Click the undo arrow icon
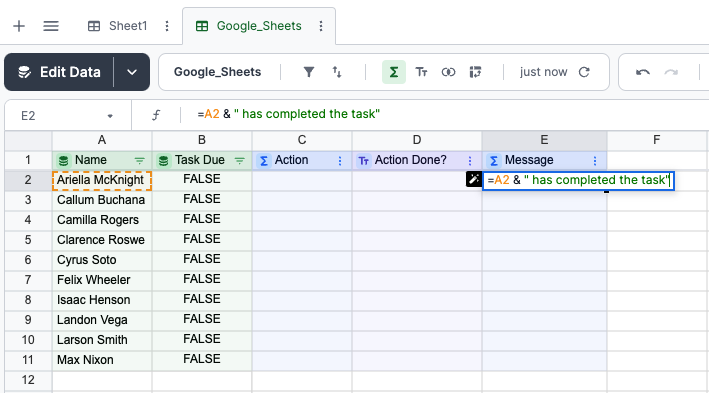 tap(643, 72)
